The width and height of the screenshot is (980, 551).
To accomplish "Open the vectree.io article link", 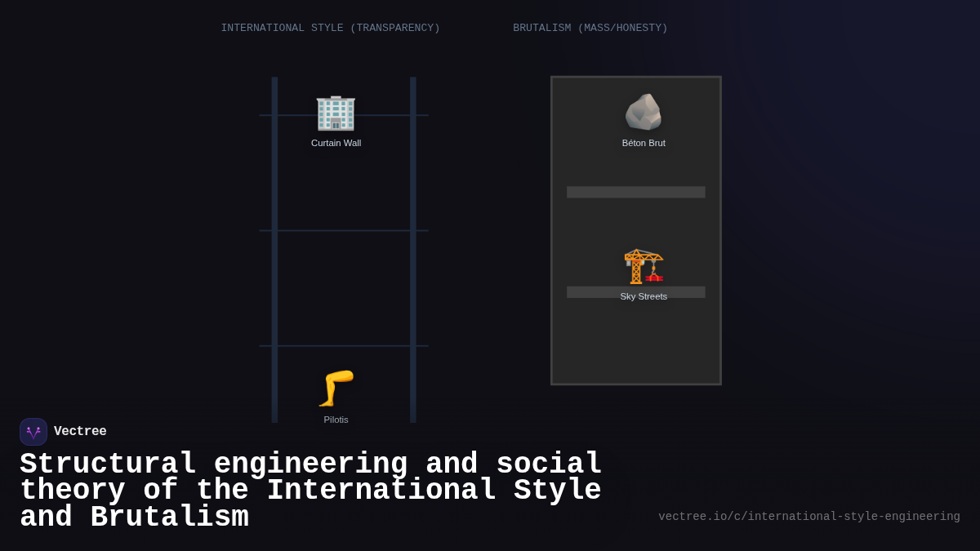I will point(808,516).
